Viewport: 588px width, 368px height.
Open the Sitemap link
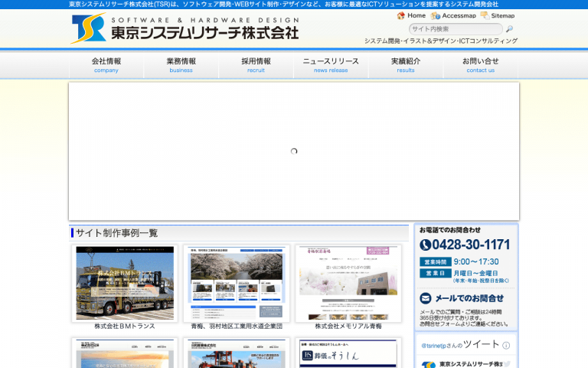(502, 16)
